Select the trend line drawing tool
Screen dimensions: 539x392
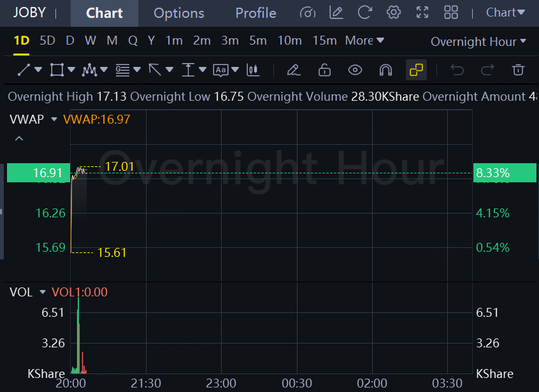24,70
